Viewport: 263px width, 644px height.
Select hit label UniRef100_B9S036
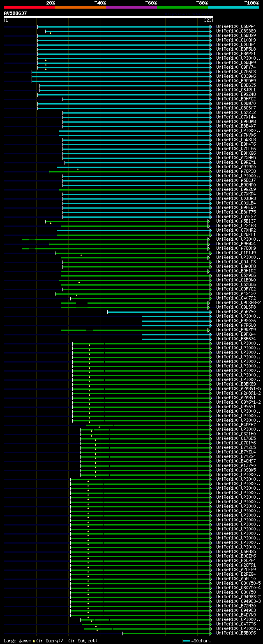[236, 321]
